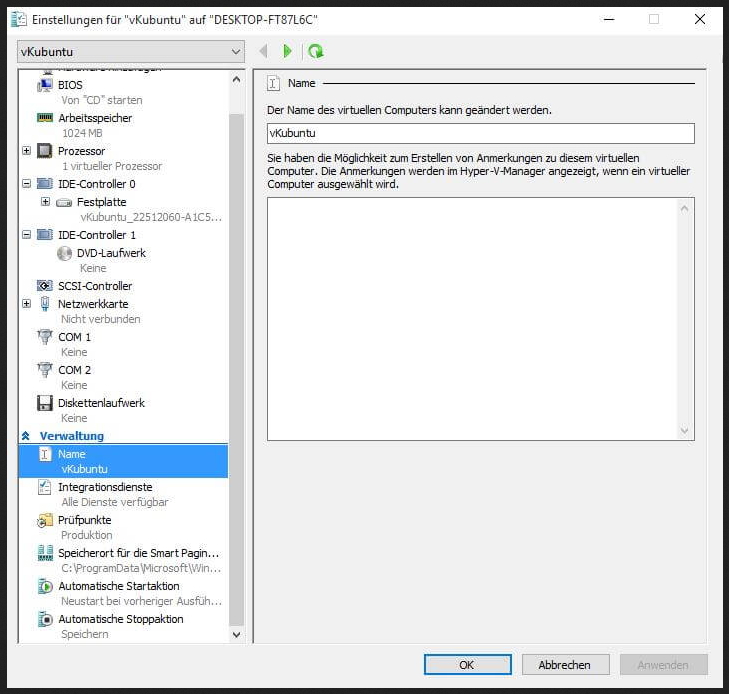
Task: Select the Diskettenlaufwerk entry
Action: [x=101, y=403]
